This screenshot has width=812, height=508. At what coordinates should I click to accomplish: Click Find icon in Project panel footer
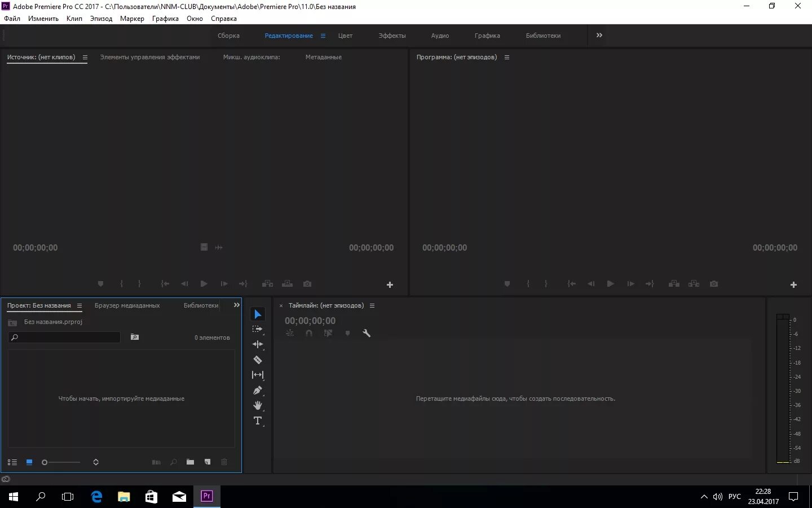click(x=174, y=462)
